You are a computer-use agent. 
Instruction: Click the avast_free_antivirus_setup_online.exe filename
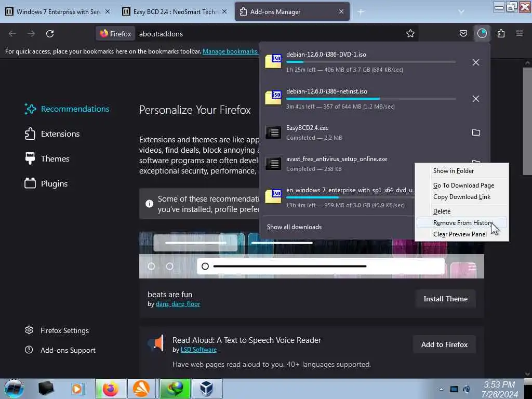coord(337,159)
